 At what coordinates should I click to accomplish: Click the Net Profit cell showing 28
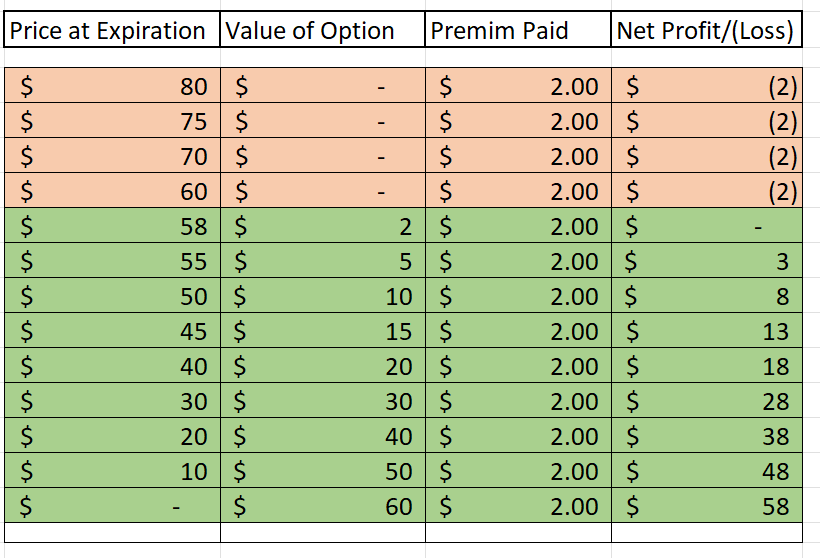coord(706,402)
